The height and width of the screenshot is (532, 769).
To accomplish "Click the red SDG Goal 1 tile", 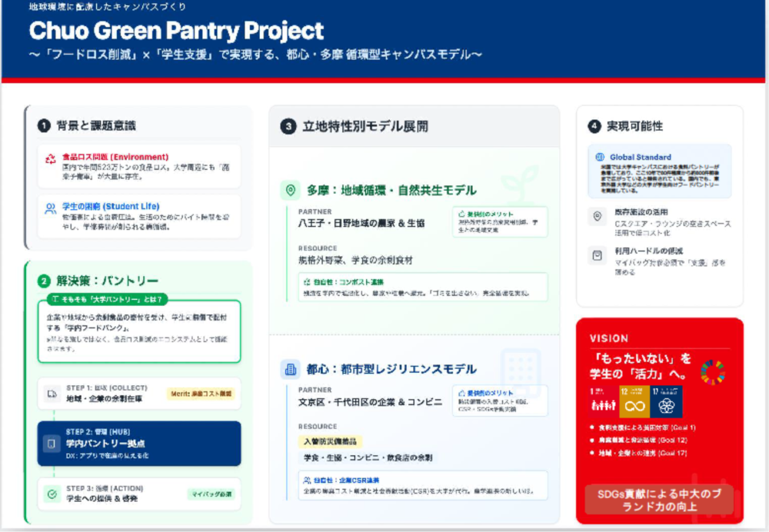I will (x=602, y=401).
